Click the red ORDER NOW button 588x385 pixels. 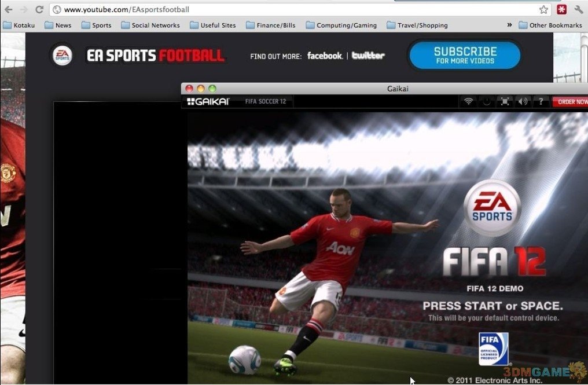coord(571,102)
